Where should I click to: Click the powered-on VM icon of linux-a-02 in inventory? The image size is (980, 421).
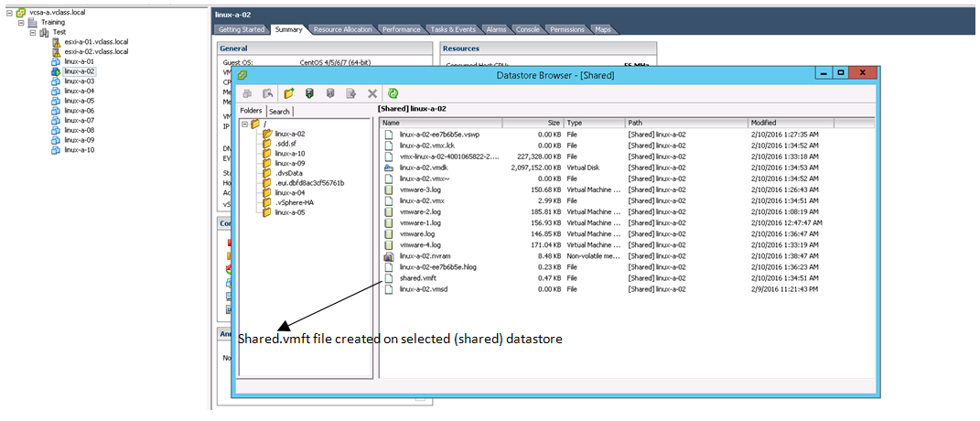tap(55, 72)
